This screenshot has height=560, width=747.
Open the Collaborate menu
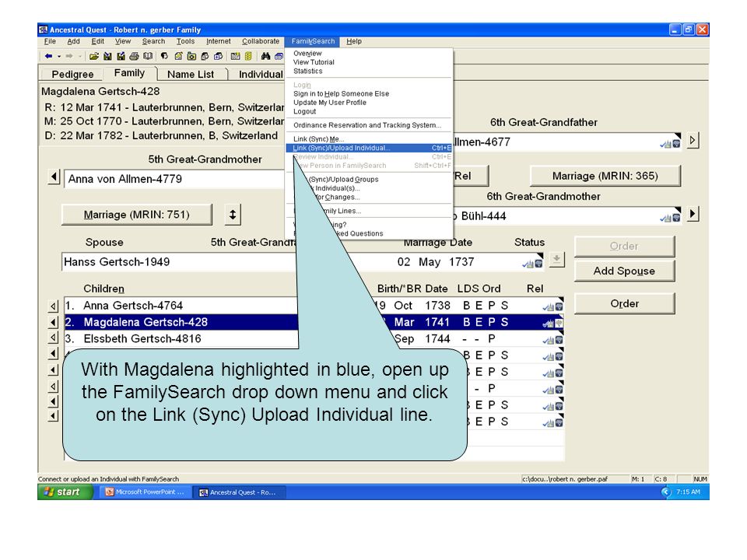(261, 41)
